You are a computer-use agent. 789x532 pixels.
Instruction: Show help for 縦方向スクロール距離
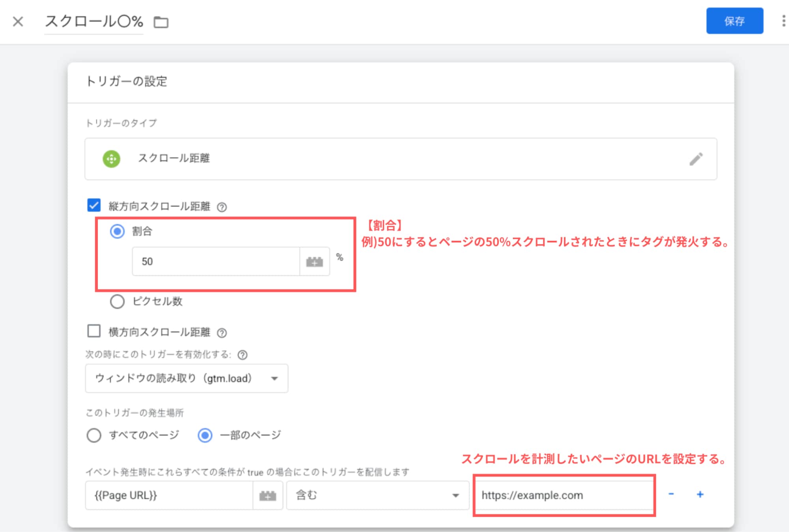pyautogui.click(x=222, y=206)
